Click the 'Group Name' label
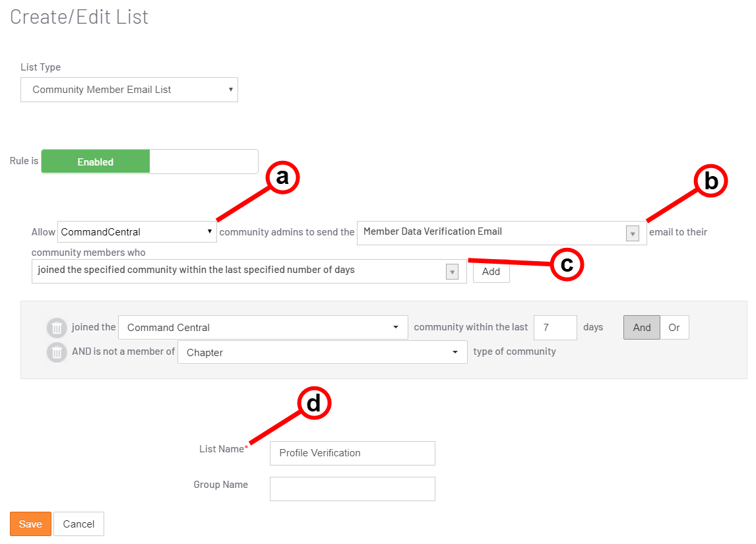The width and height of the screenshot is (756, 544). click(221, 485)
